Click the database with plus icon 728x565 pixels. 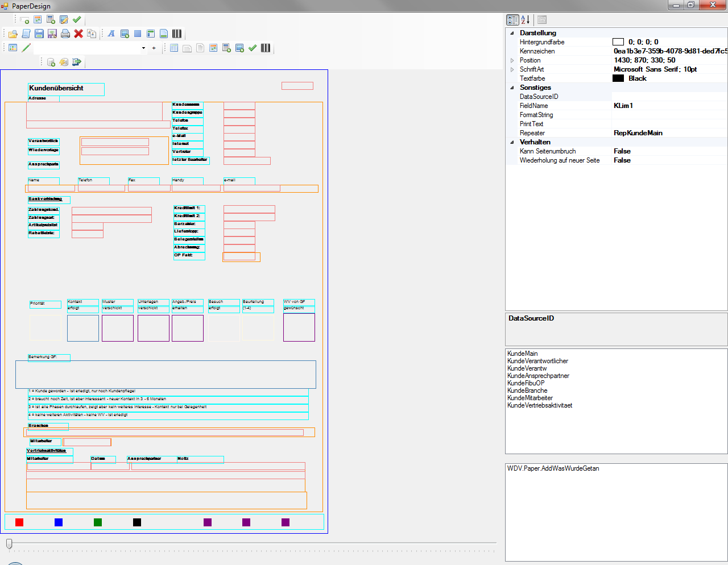pyautogui.click(x=51, y=62)
